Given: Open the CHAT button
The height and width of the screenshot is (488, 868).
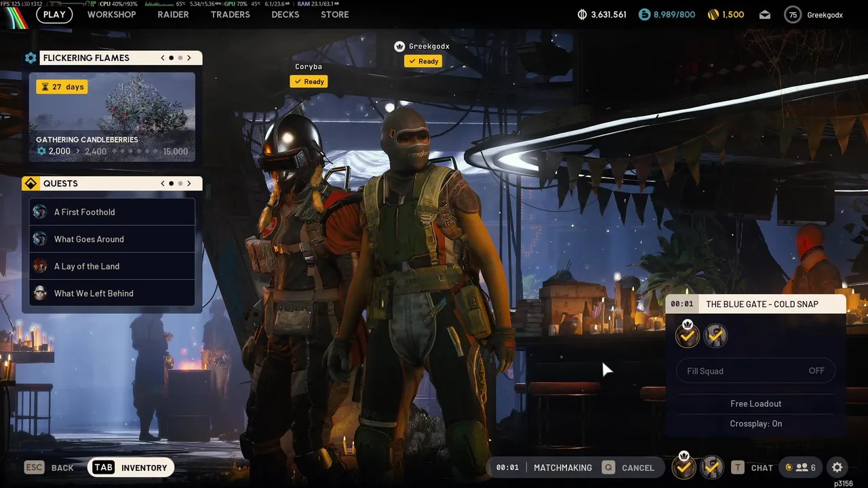Looking at the screenshot, I should [762, 468].
